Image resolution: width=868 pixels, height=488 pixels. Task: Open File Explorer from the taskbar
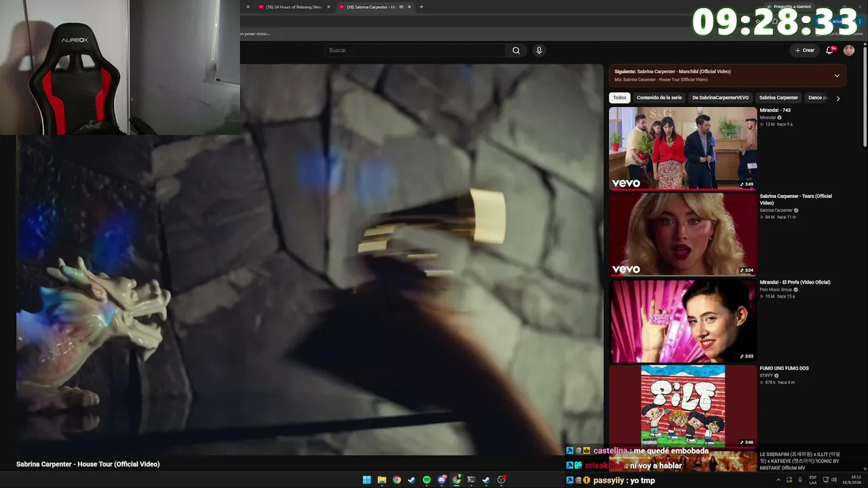(382, 480)
